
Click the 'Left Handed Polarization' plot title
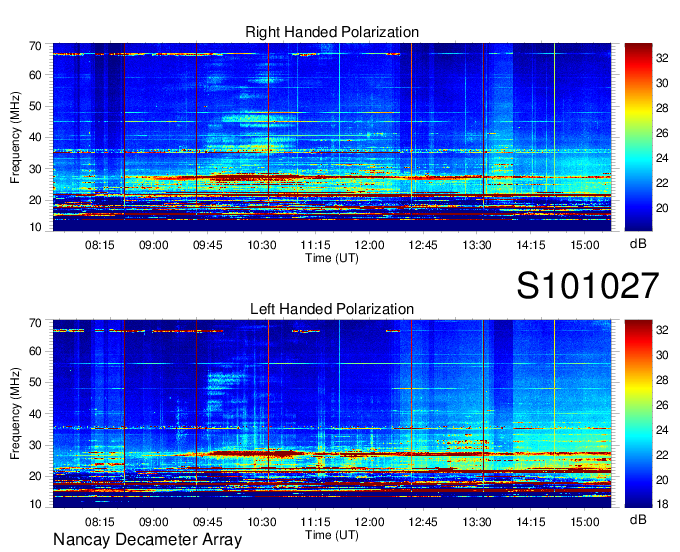(332, 309)
